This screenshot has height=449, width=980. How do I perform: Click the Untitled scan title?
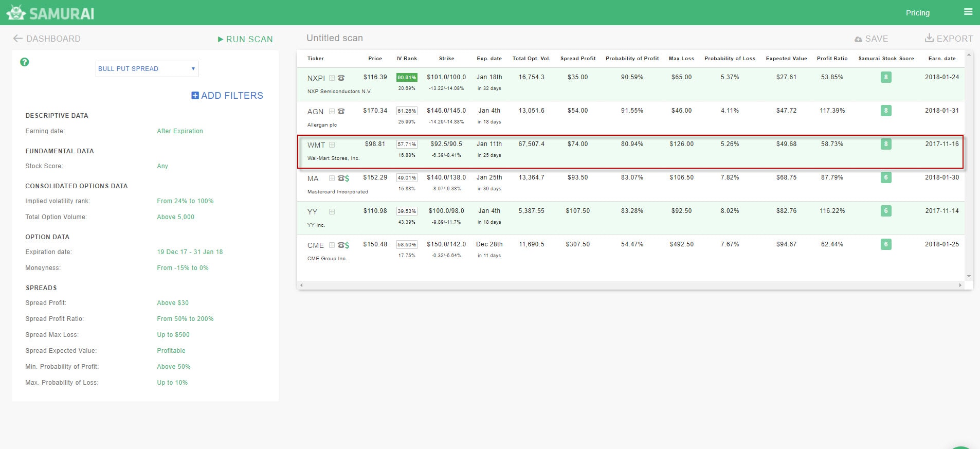click(x=335, y=38)
